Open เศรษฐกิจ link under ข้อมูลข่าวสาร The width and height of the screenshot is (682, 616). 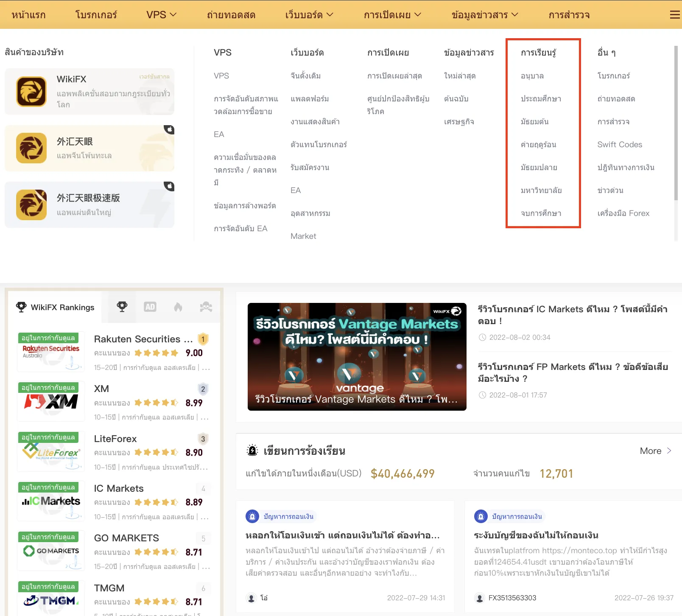click(459, 122)
